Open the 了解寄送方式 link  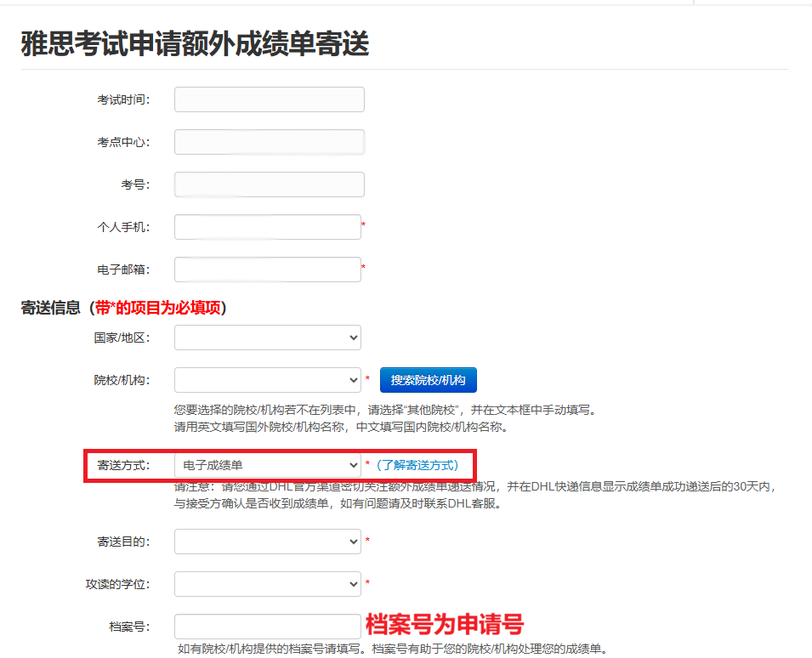point(417,465)
